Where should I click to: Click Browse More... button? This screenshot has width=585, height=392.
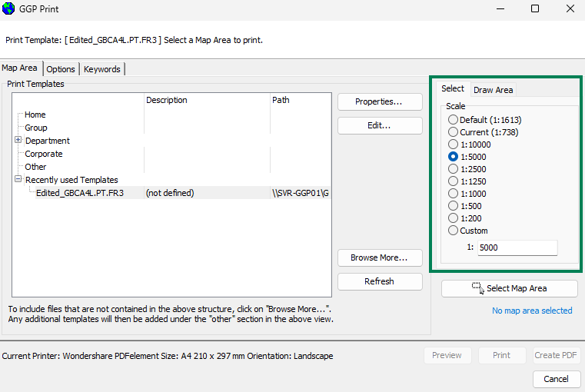(380, 257)
